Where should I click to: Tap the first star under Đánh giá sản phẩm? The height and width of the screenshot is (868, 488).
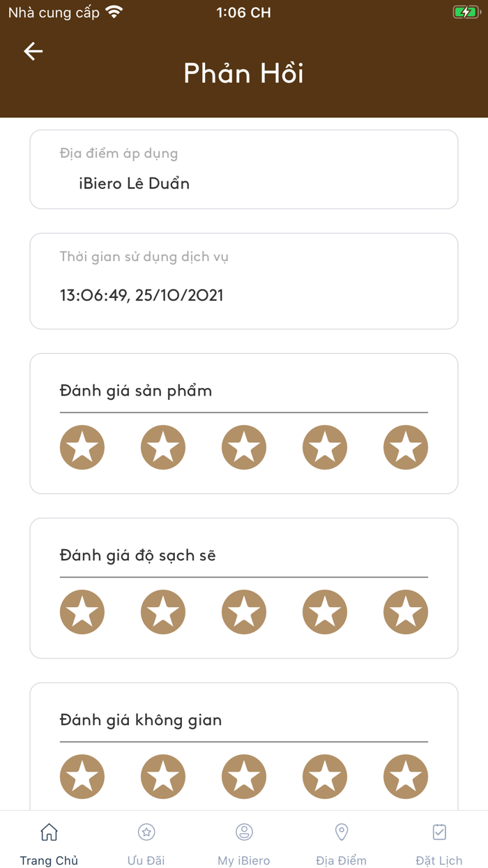(x=82, y=447)
